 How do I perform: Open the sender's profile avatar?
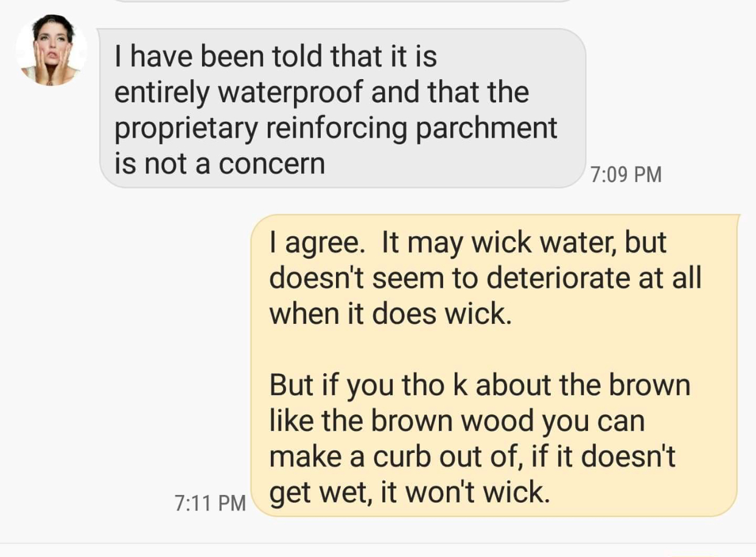(x=51, y=50)
